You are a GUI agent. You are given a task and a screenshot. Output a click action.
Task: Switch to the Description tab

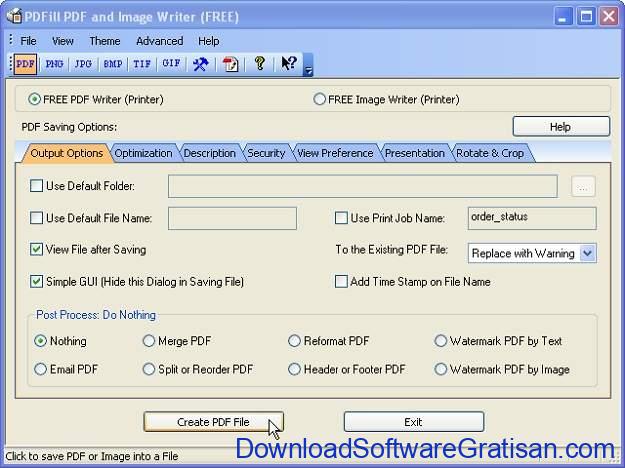210,153
